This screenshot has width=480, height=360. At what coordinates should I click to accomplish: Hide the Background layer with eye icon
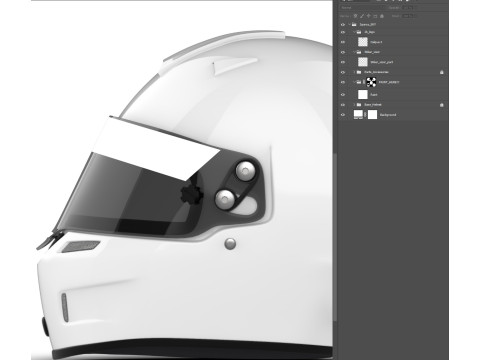[x=343, y=115]
